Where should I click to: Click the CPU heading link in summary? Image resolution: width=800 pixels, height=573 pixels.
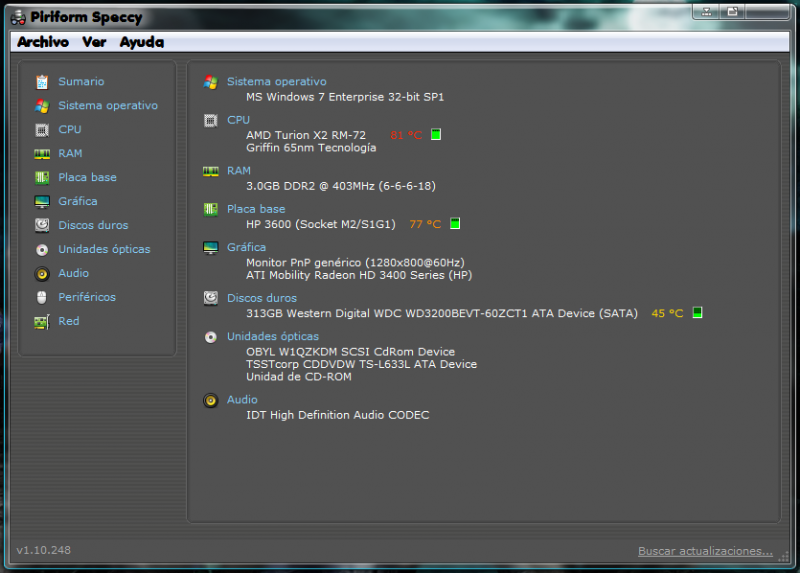[238, 120]
